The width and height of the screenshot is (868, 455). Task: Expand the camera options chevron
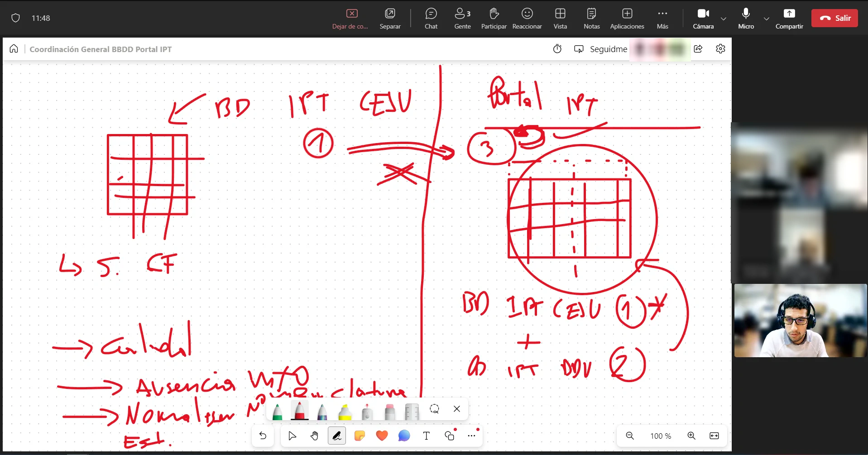pos(724,19)
